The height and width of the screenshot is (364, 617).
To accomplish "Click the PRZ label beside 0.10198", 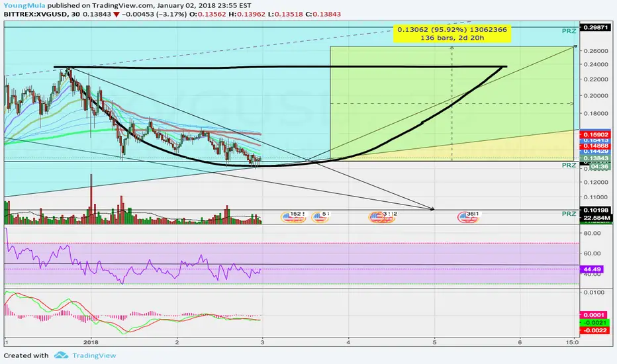I will (569, 214).
